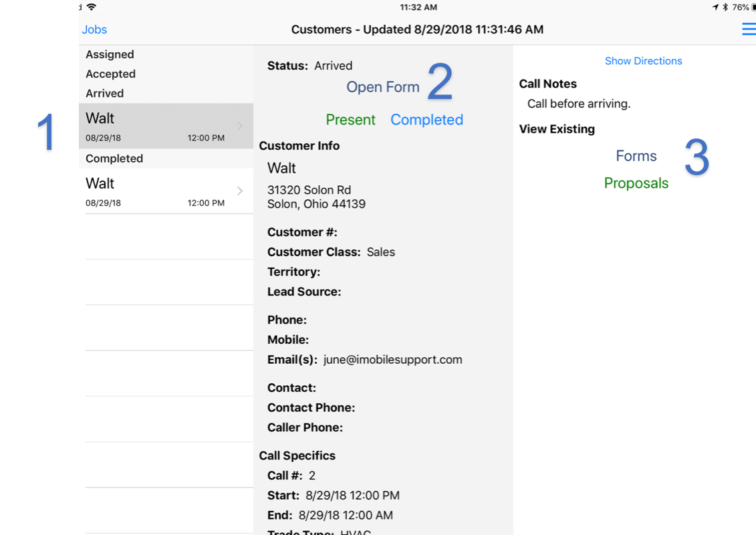Click the Customers Updated title text
The image size is (756, 535).
(417, 29)
